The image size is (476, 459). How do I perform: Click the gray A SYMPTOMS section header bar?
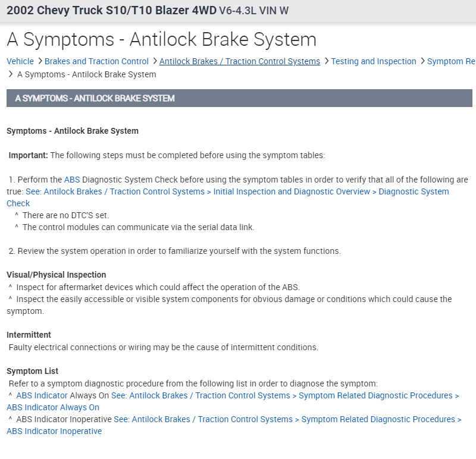[x=239, y=98]
